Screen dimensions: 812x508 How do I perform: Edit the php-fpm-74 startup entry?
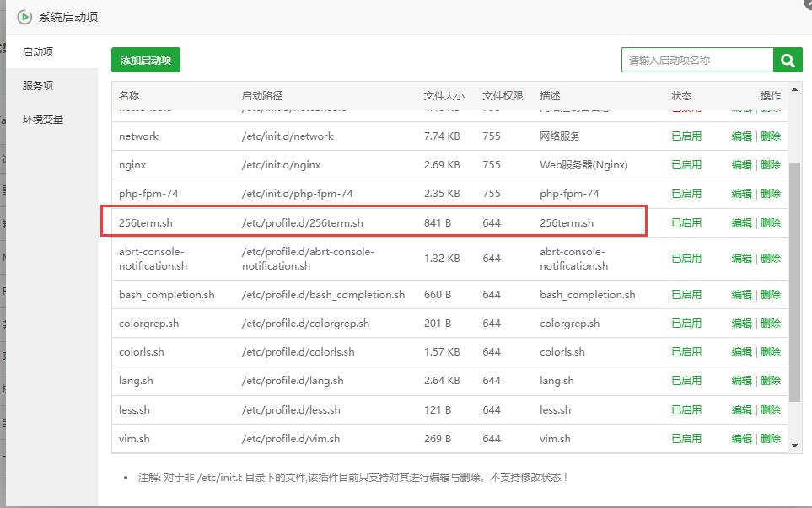(740, 193)
